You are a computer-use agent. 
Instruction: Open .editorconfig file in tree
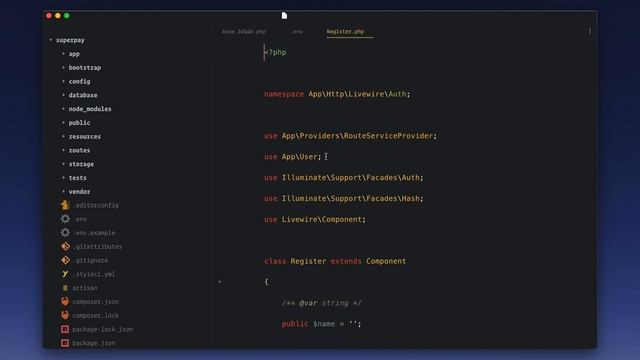coord(96,205)
